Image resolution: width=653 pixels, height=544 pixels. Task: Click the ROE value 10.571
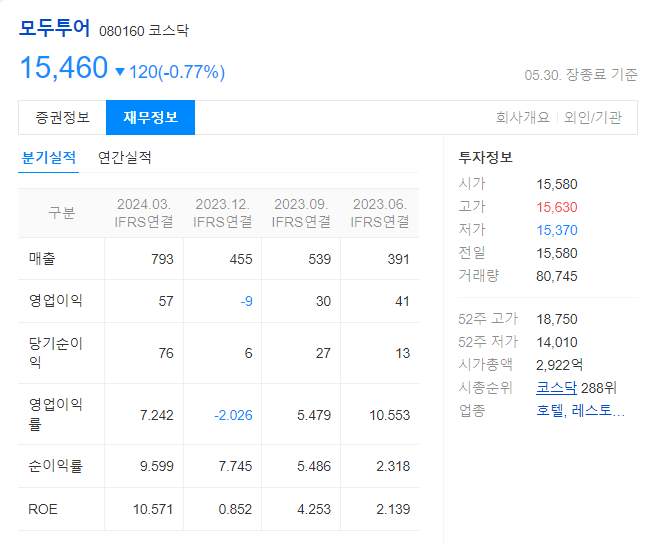(x=153, y=509)
